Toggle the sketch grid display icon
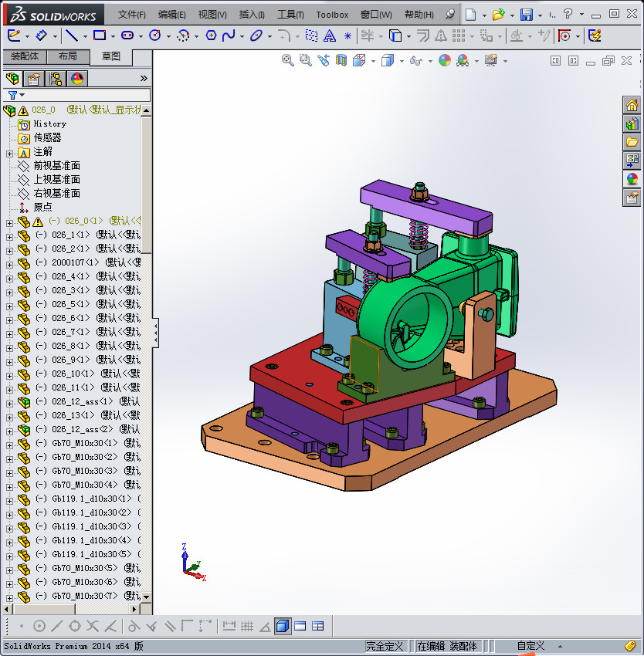Screen dimensions: 644x656 (x=246, y=626)
